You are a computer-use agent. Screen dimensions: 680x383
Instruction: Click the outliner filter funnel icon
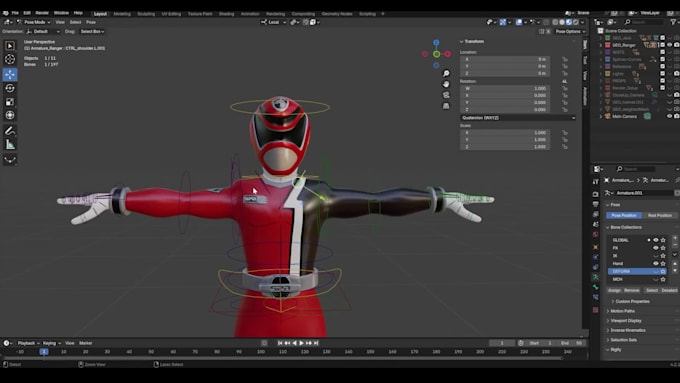click(673, 22)
